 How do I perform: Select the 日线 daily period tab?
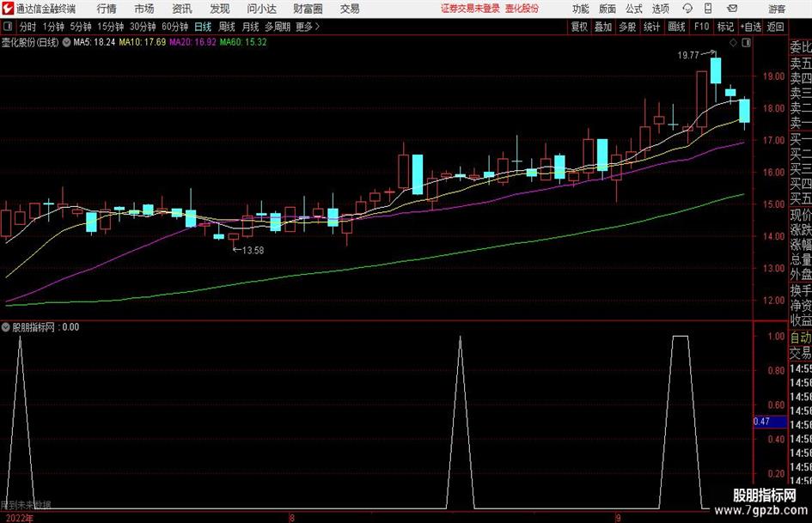(x=203, y=27)
